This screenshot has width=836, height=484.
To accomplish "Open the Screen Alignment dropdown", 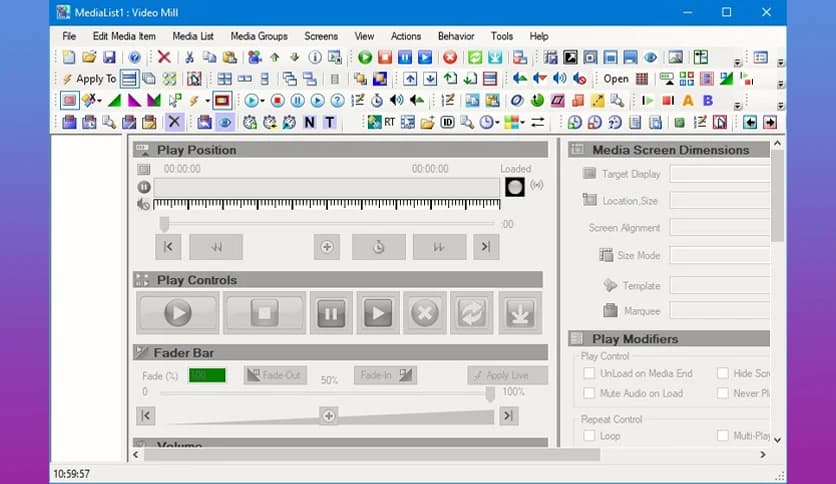I will coord(719,228).
